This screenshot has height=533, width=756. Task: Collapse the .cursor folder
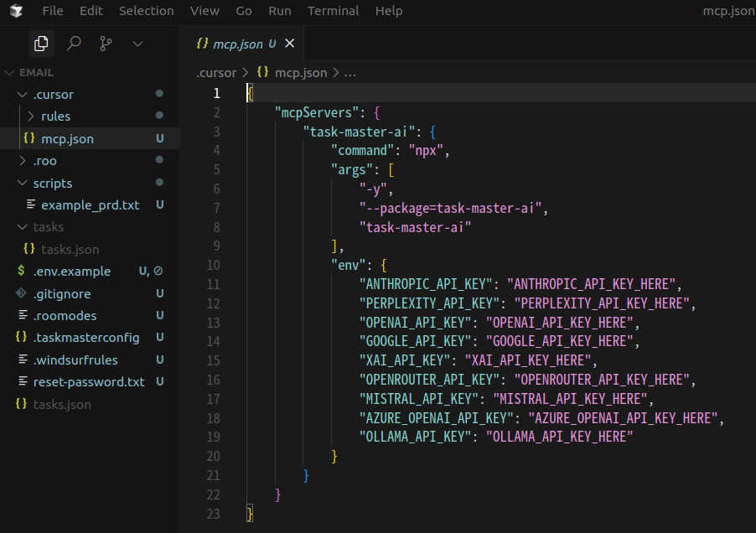(x=90, y=95)
